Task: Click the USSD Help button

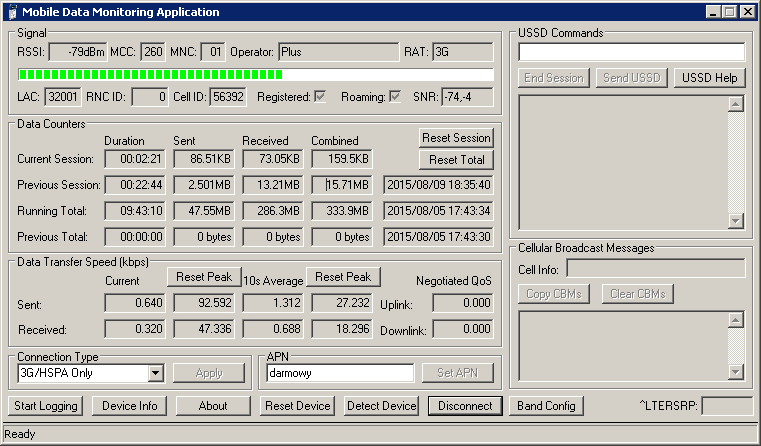Action: point(710,78)
